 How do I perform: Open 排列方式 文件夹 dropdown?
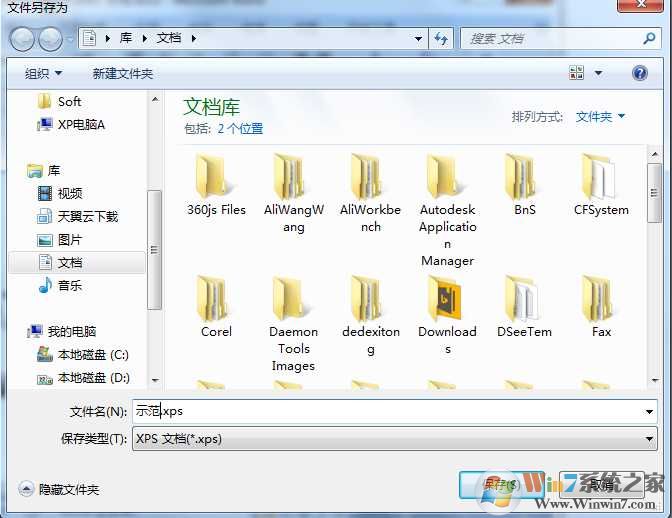tap(600, 116)
